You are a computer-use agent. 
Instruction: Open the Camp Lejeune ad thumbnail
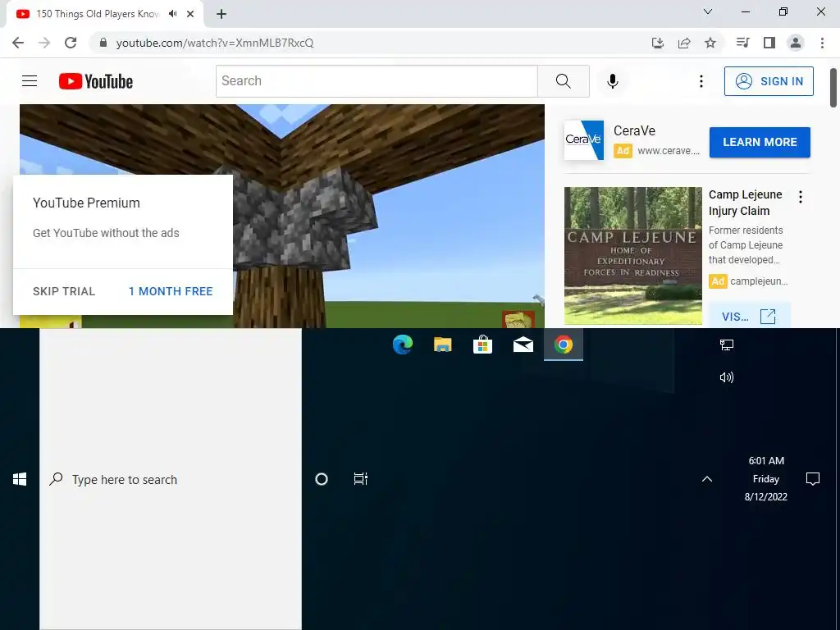click(x=632, y=256)
